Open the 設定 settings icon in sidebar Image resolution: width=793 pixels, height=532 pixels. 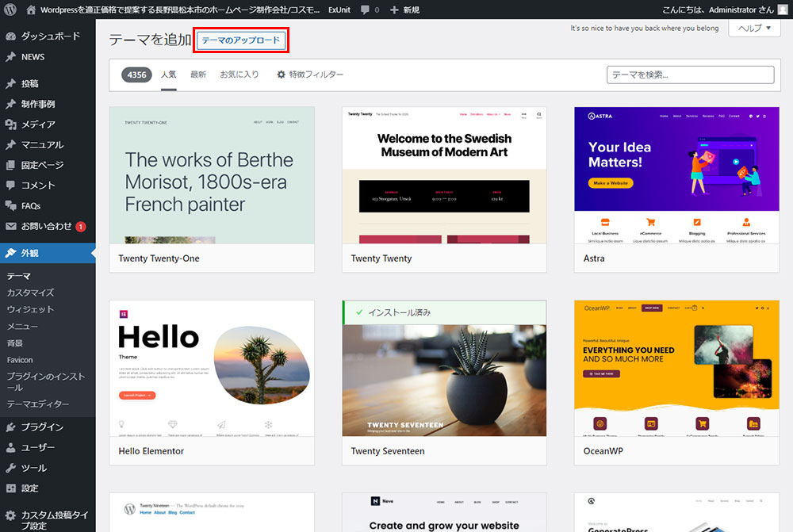pyautogui.click(x=11, y=488)
